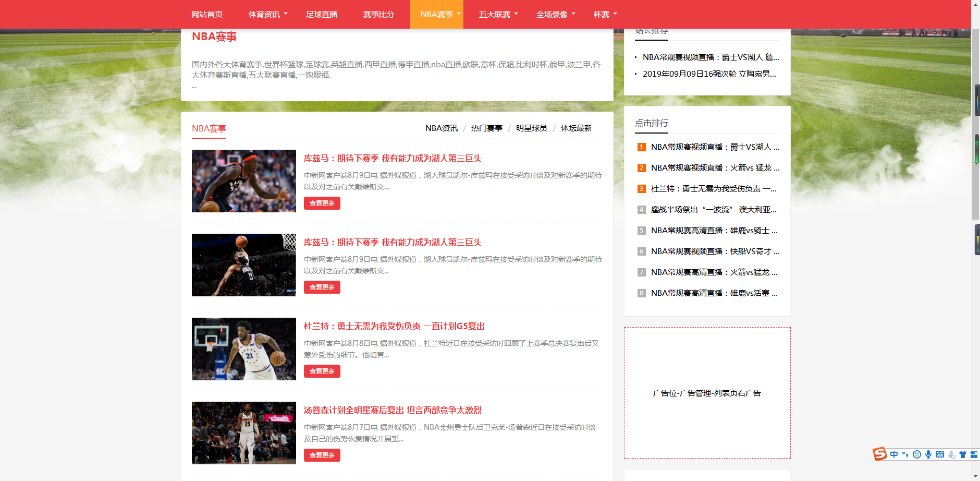This screenshot has width=980, height=481.
Task: Open the Sogou emoji smiley panel
Action: (917, 454)
